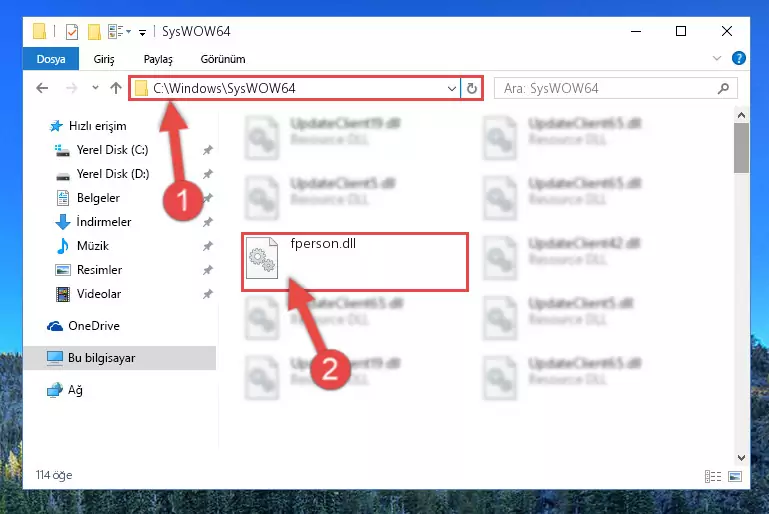Image resolution: width=769 pixels, height=514 pixels.
Task: Click the fperson.dll gear file icon
Action: [262, 258]
